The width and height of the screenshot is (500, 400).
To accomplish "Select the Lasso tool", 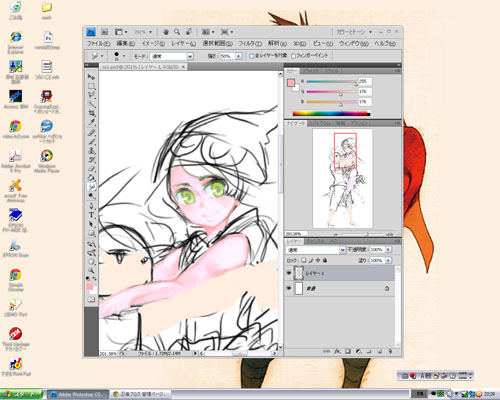I will tap(91, 95).
